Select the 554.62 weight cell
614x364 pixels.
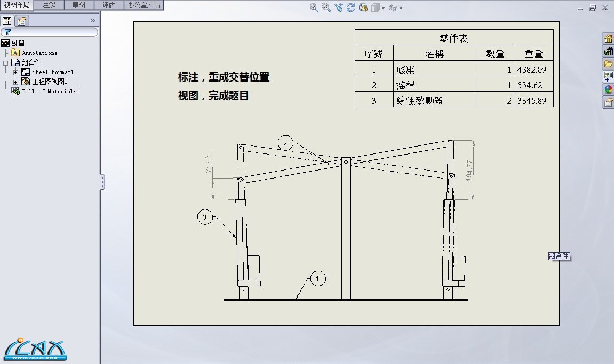click(x=534, y=85)
